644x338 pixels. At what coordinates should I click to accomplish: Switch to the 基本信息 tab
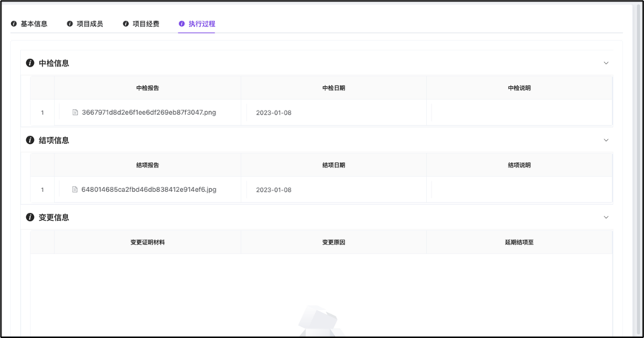(33, 24)
